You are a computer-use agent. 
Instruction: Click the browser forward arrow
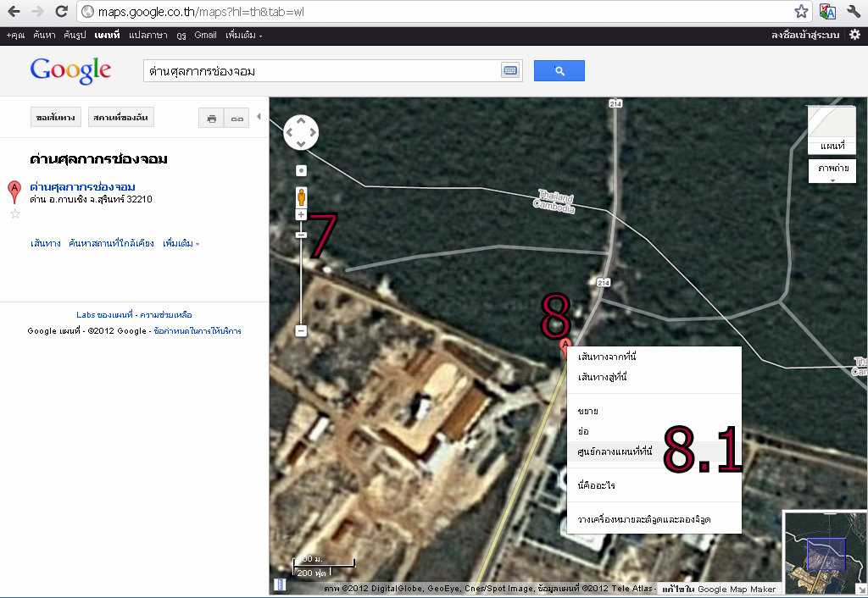(37, 11)
